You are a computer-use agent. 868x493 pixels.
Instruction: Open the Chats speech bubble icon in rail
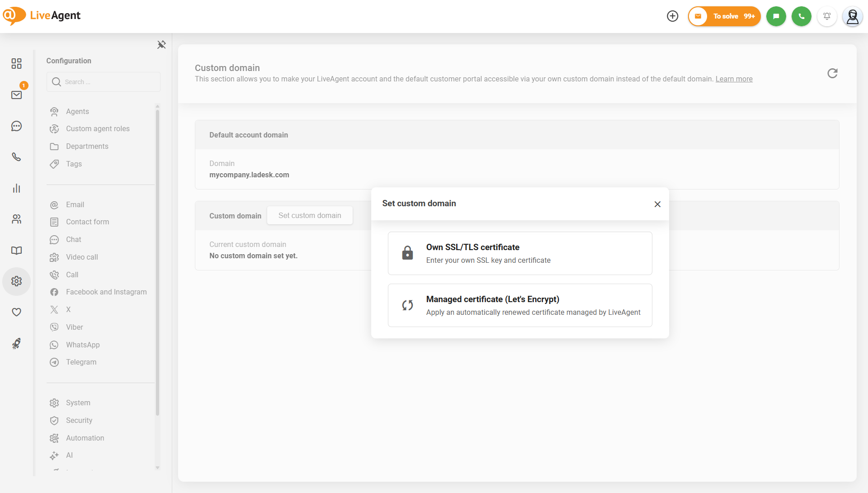coord(17,126)
